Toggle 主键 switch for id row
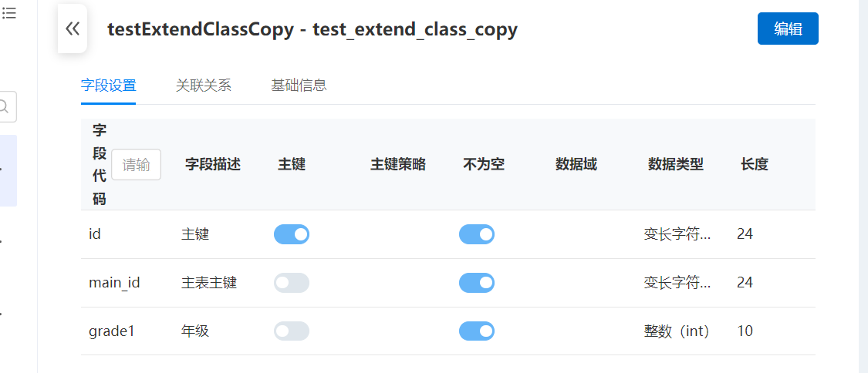 [x=292, y=234]
